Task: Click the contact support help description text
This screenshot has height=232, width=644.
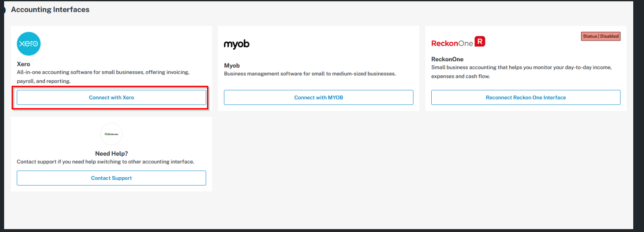Action: [x=106, y=162]
